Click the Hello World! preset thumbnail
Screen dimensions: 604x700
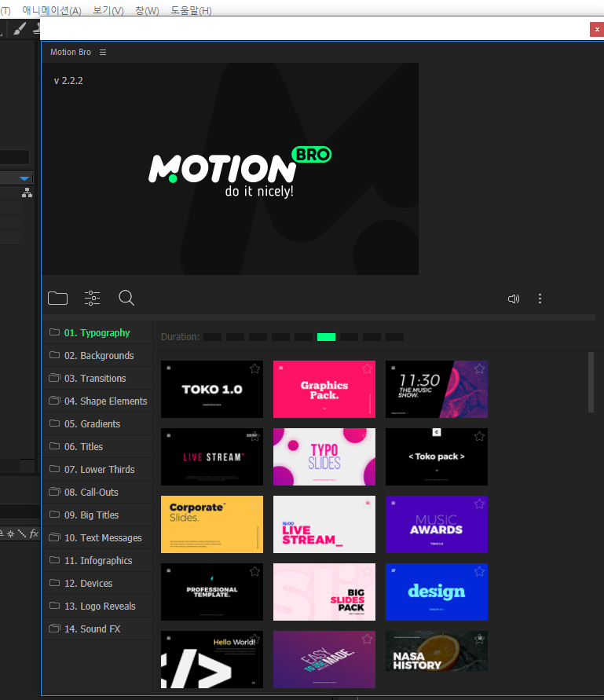(x=212, y=659)
